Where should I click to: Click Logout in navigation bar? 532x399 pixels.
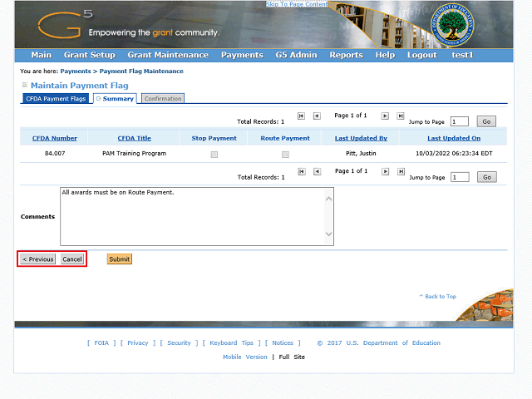(x=422, y=55)
